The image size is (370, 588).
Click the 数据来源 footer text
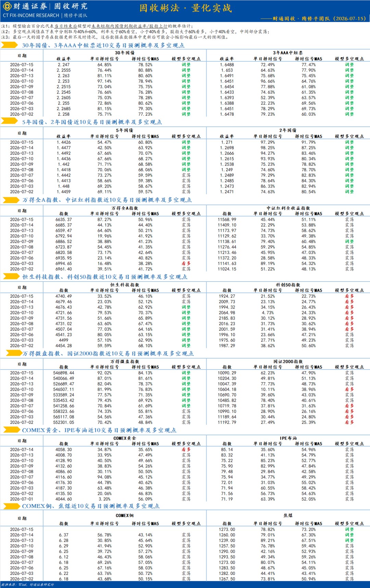(28, 585)
